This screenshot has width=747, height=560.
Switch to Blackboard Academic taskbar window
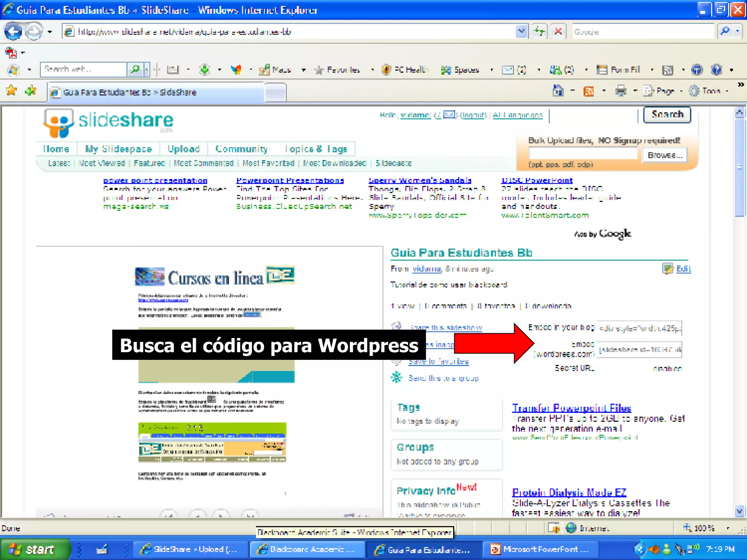(x=307, y=549)
